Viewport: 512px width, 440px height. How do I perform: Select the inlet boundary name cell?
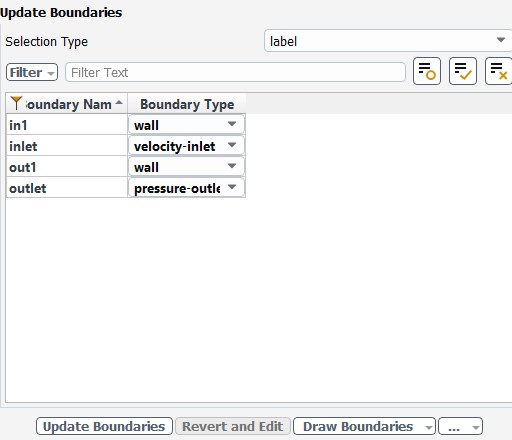click(x=67, y=146)
